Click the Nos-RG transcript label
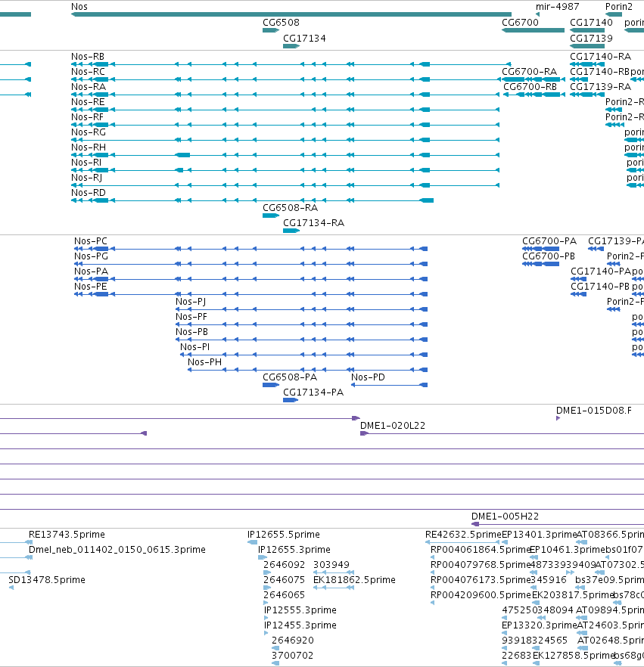This screenshot has width=644, height=667. (88, 132)
